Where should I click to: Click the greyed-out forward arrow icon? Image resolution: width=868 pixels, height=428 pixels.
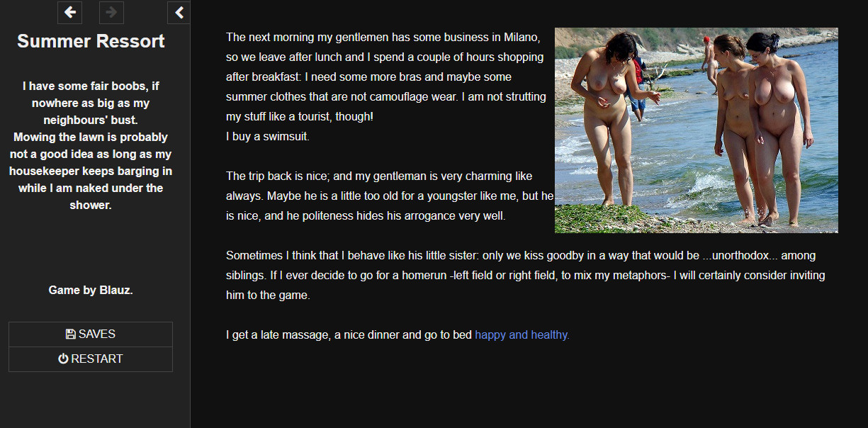point(111,12)
